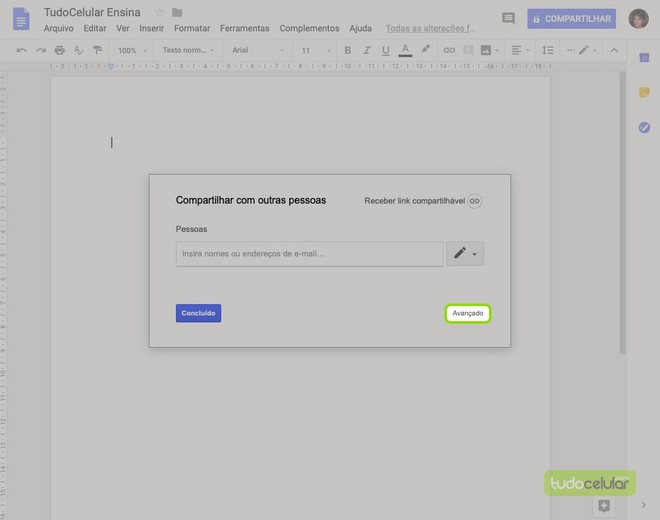Click the undo icon
The height and width of the screenshot is (520, 660).
(22, 50)
